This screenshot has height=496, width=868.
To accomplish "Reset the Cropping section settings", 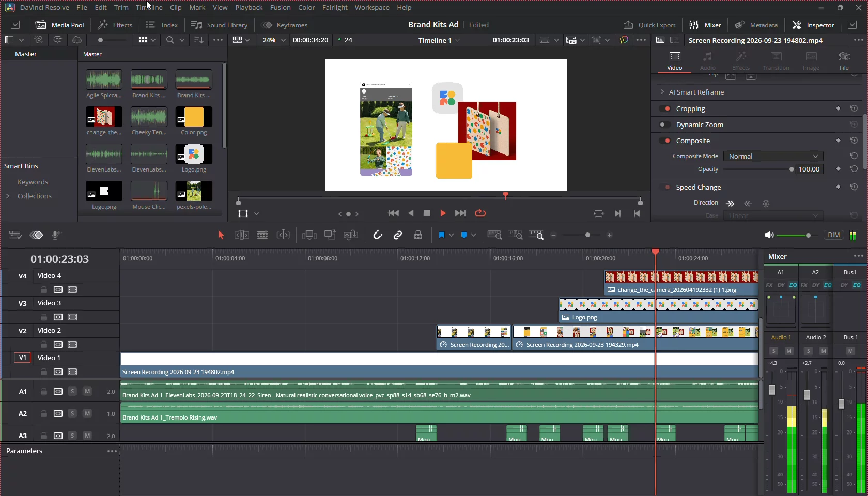I will coord(854,109).
